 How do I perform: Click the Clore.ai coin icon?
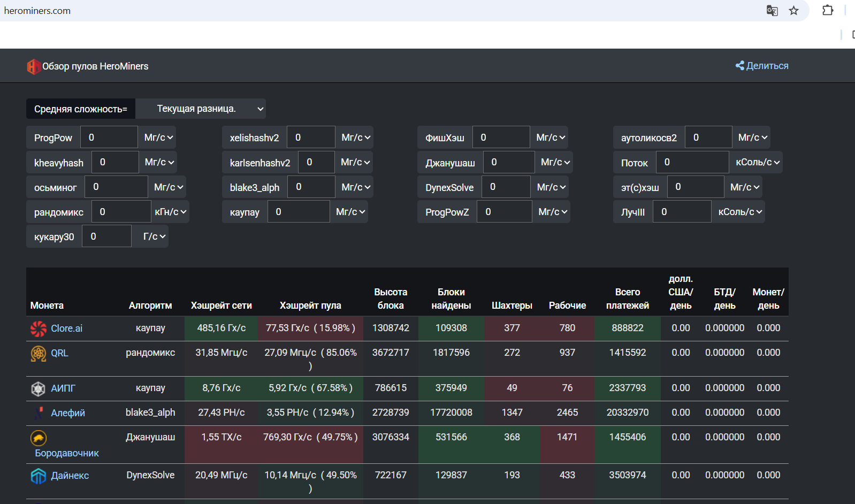tap(39, 329)
